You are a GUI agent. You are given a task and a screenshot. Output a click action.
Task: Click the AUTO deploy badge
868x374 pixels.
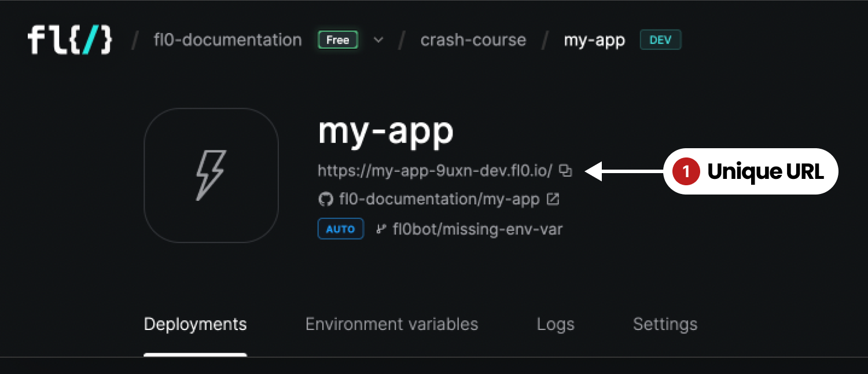[341, 229]
